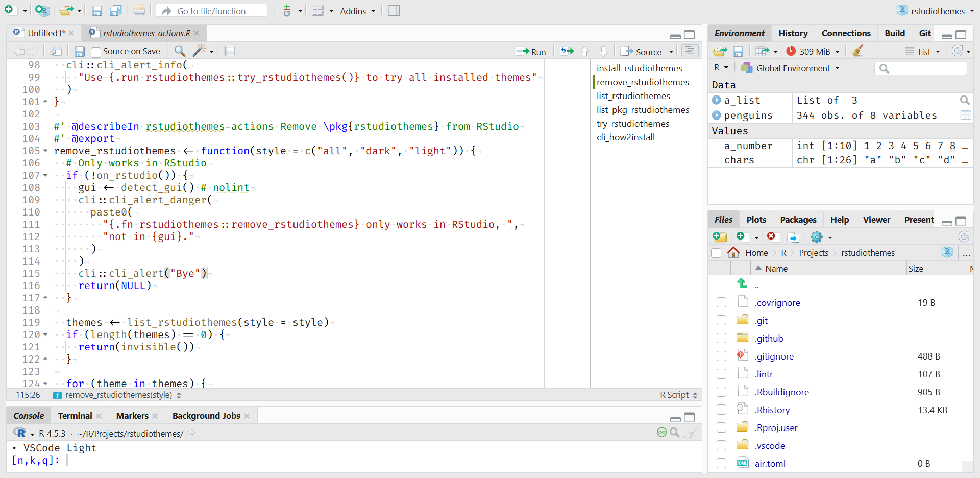Viewport: 980px width, 478px height.
Task: Toggle document outline icon in editor
Action: click(689, 51)
